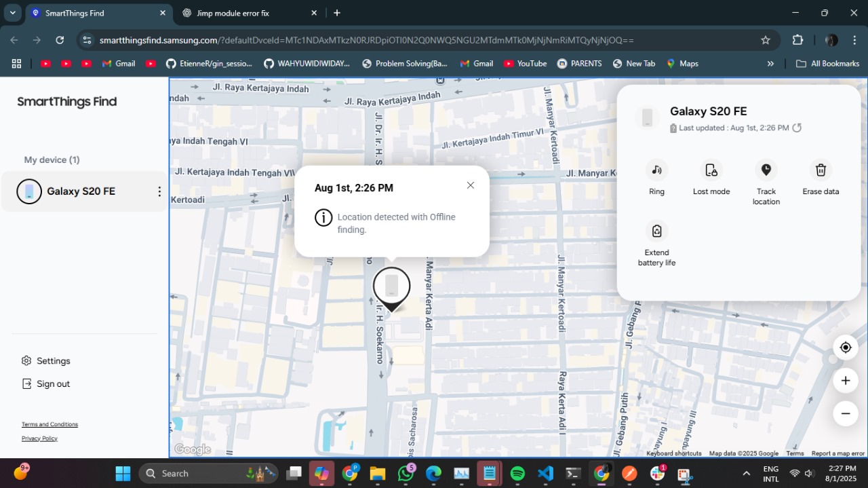The width and height of the screenshot is (868, 488).
Task: Expand hidden bookmarks overflow chevron
Action: click(770, 64)
